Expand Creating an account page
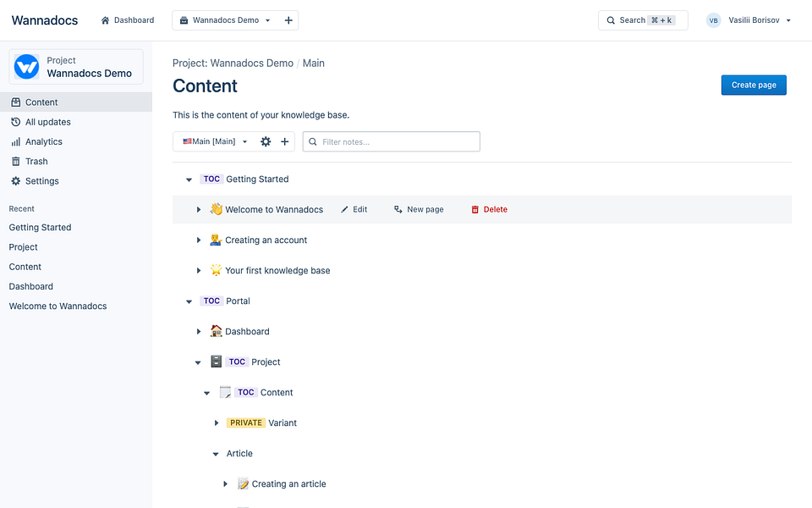 pyautogui.click(x=198, y=240)
